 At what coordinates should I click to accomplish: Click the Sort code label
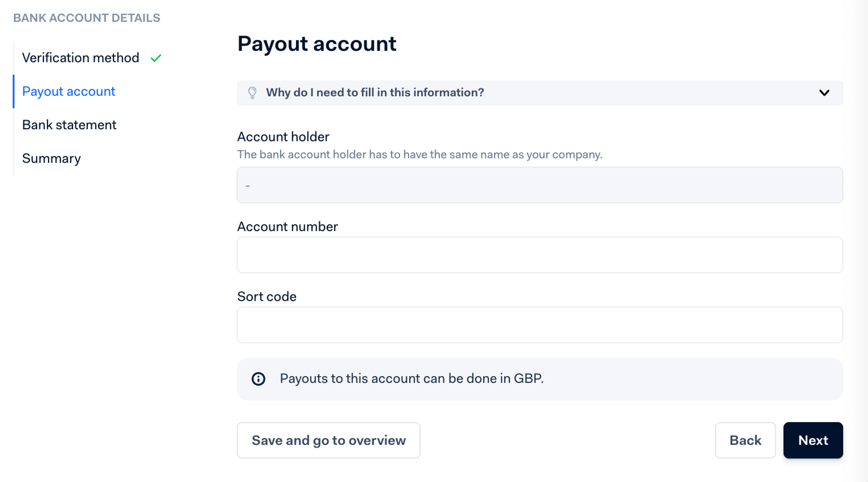(266, 296)
